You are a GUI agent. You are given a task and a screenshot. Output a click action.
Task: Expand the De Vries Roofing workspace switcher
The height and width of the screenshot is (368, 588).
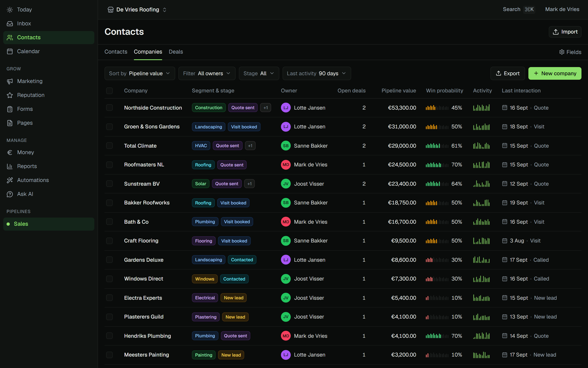click(x=137, y=10)
